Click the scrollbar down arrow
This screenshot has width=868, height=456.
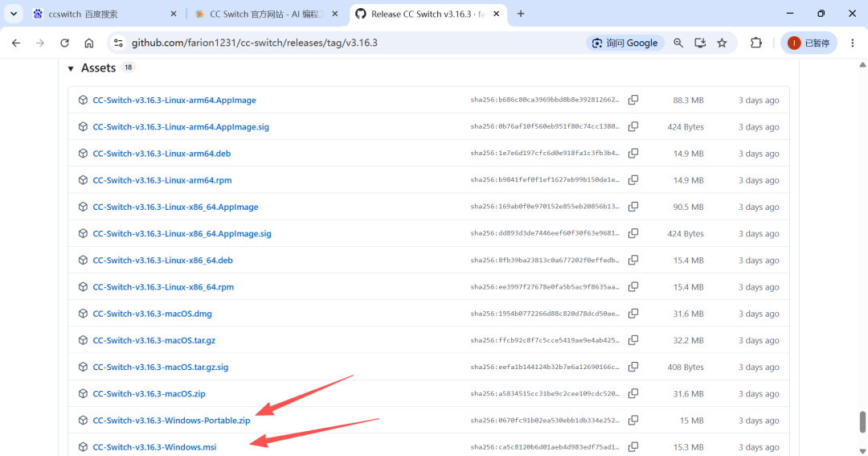click(862, 451)
